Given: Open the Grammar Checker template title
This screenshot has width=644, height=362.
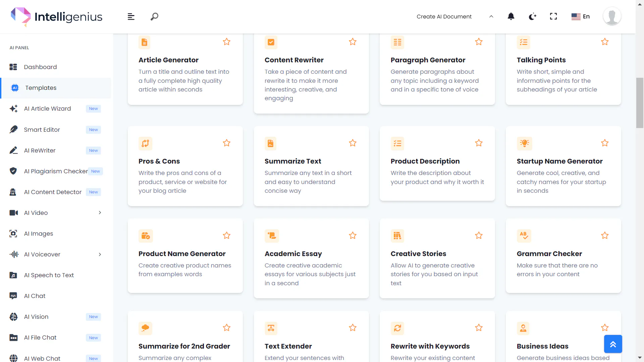Looking at the screenshot, I should [549, 254].
